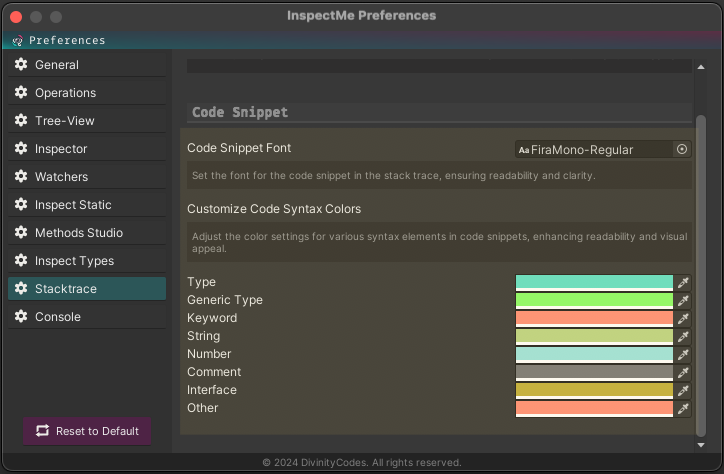The height and width of the screenshot is (474, 724).
Task: Switch to the Console preferences tab
Action: [x=87, y=317]
